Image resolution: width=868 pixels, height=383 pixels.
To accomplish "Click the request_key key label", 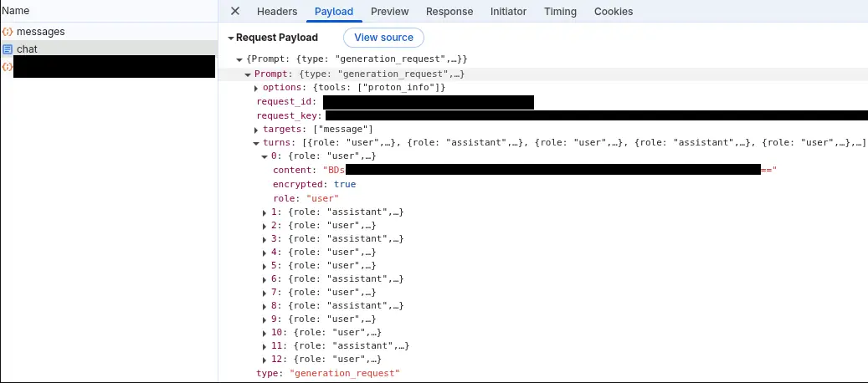I will click(289, 115).
